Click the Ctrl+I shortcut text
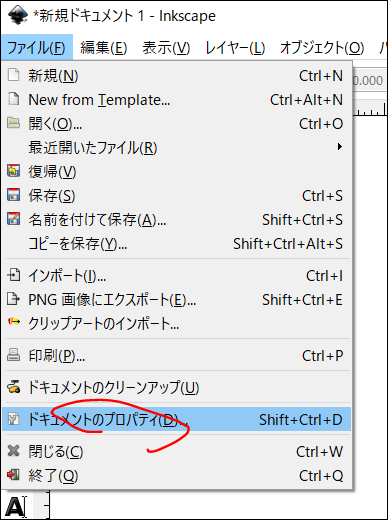The height and width of the screenshot is (520, 388). point(324,276)
